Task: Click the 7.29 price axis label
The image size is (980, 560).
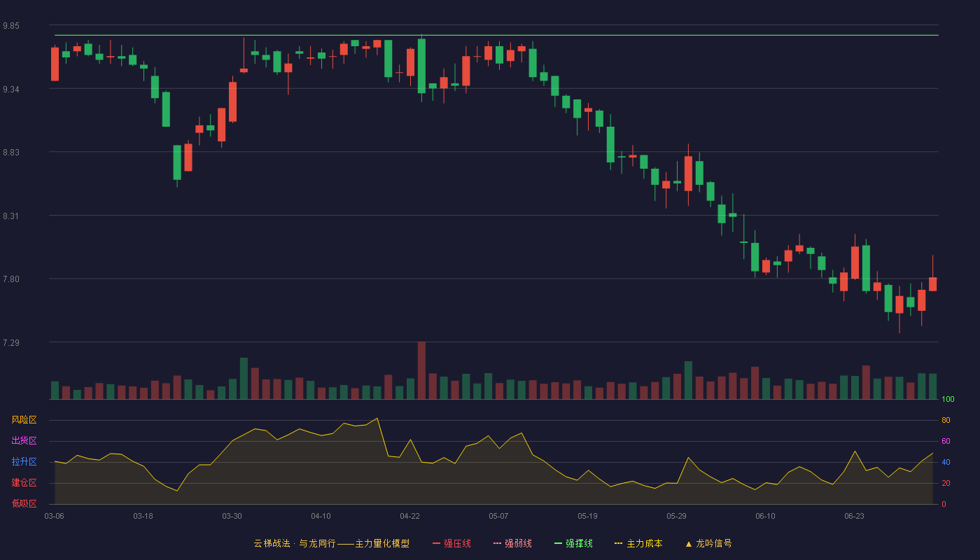Action: pyautogui.click(x=11, y=343)
